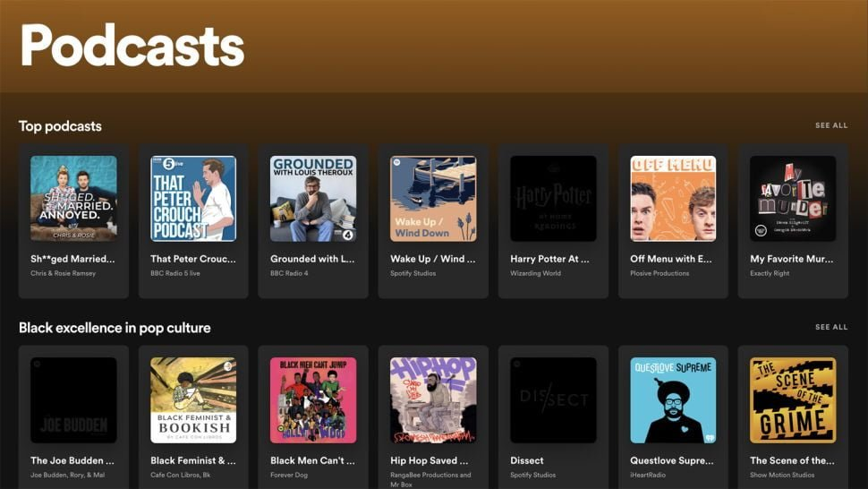Select the 'My Favorite Mur...' title text

792,259
